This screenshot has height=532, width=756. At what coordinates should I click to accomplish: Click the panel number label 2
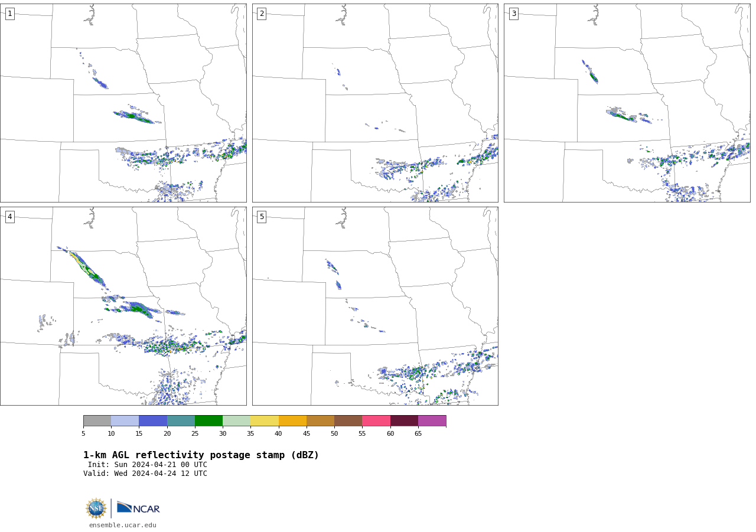pyautogui.click(x=262, y=14)
